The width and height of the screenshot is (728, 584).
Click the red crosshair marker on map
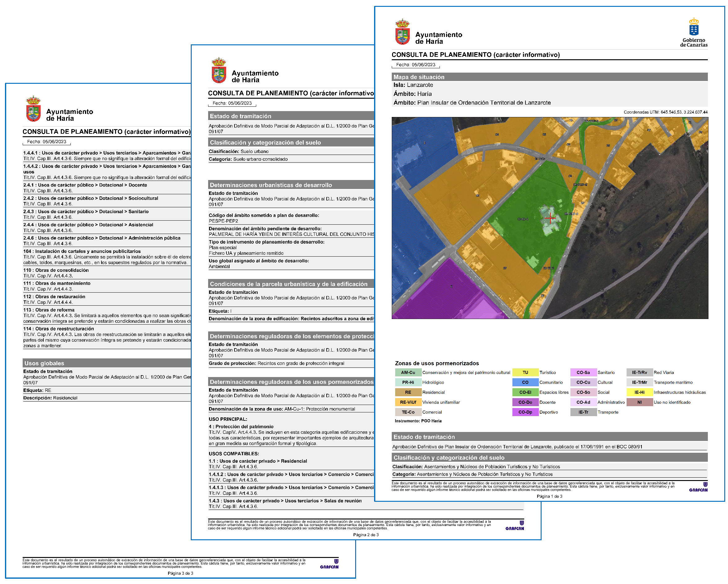(550, 218)
